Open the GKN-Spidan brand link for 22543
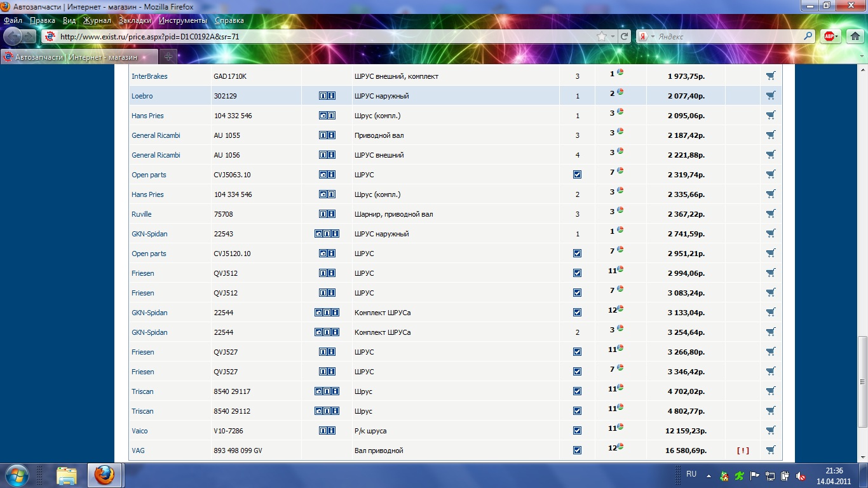The height and width of the screenshot is (488, 868). tap(149, 234)
